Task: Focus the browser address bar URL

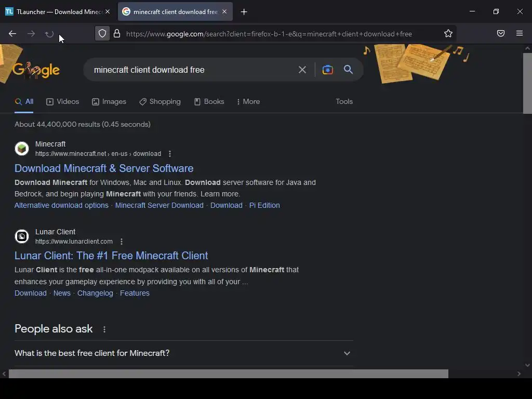Action: coord(269,34)
